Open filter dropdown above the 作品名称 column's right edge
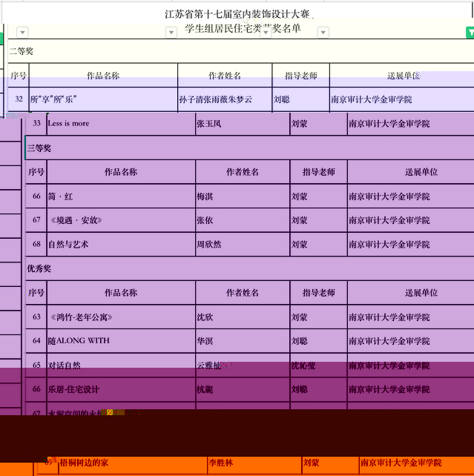The image size is (474, 476). click(x=171, y=33)
